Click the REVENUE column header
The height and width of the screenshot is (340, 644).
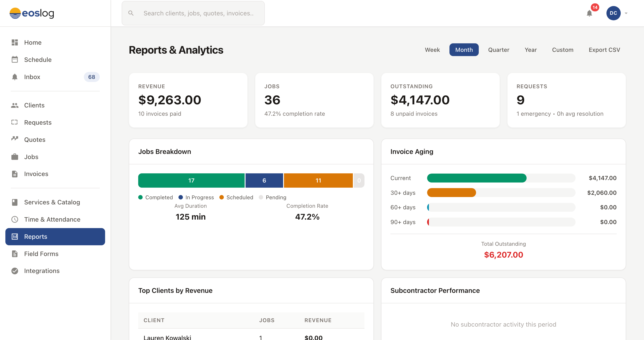[318, 320]
